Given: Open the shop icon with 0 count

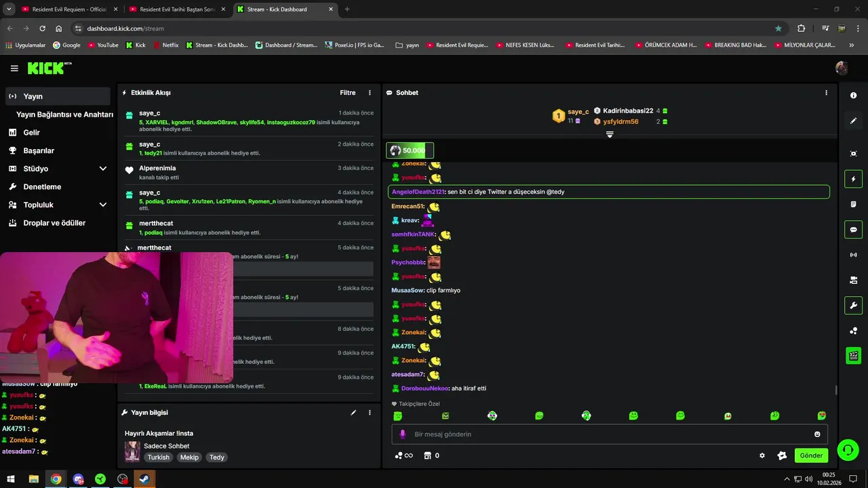Looking at the screenshot, I should tap(432, 455).
